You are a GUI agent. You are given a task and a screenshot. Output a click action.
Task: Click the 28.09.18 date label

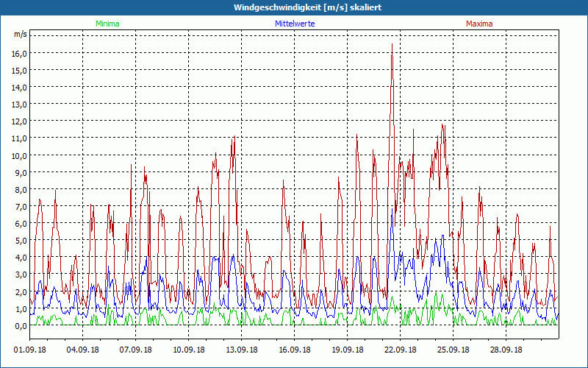pyautogui.click(x=506, y=350)
